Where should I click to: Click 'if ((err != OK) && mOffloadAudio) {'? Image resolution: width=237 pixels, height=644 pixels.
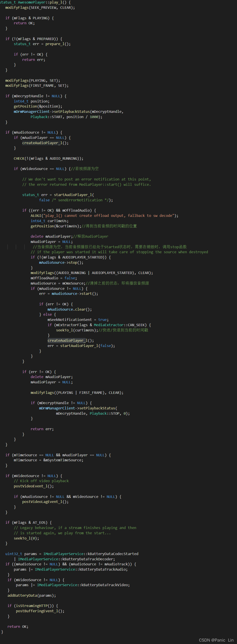(59, 211)
